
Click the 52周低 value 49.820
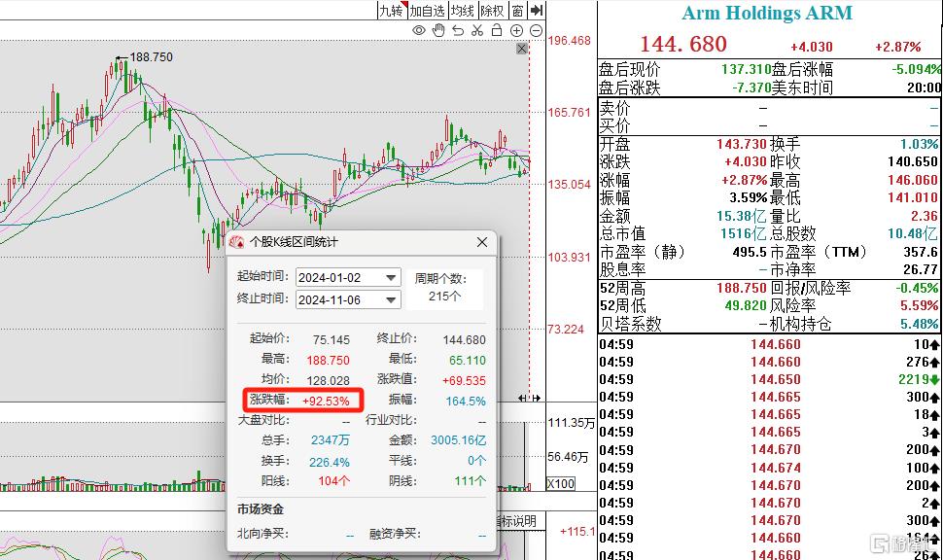pos(746,305)
